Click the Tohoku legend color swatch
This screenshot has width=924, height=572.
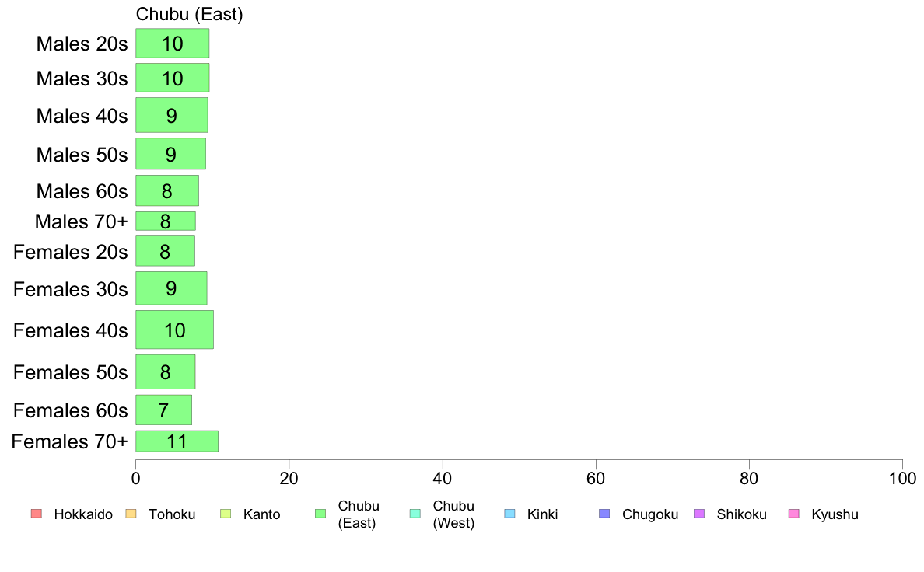click(x=131, y=514)
